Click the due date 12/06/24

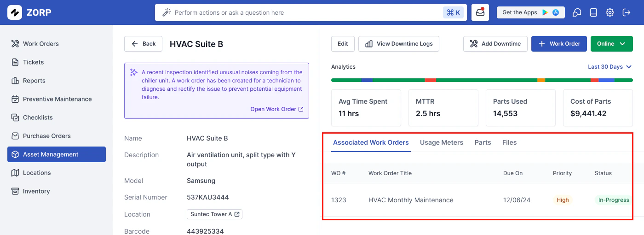tap(517, 200)
